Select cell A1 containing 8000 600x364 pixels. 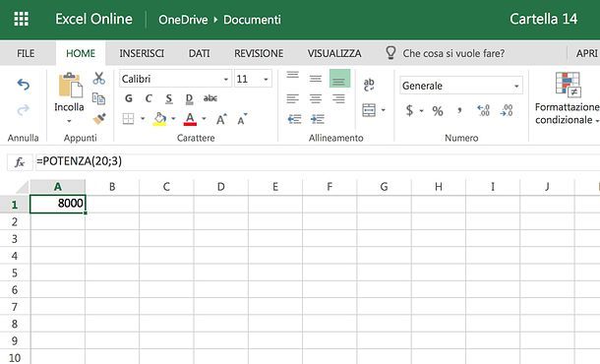pyautogui.click(x=58, y=204)
